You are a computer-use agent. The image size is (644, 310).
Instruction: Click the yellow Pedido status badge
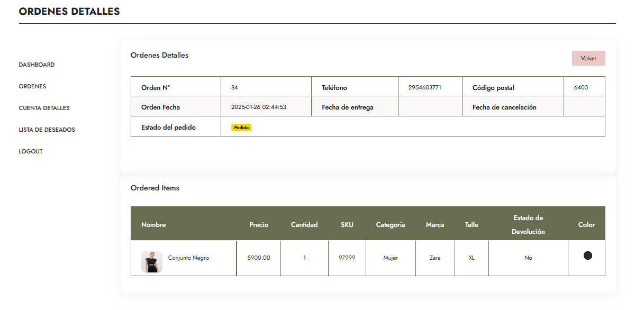241,127
